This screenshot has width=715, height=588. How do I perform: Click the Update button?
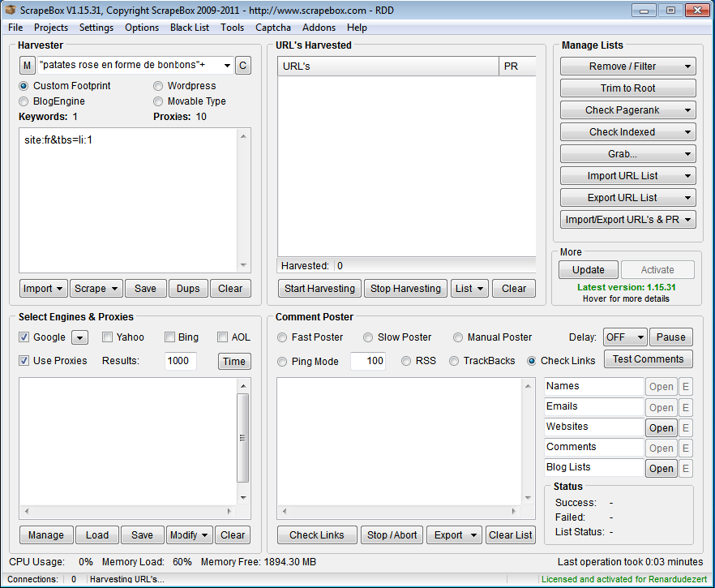point(589,269)
